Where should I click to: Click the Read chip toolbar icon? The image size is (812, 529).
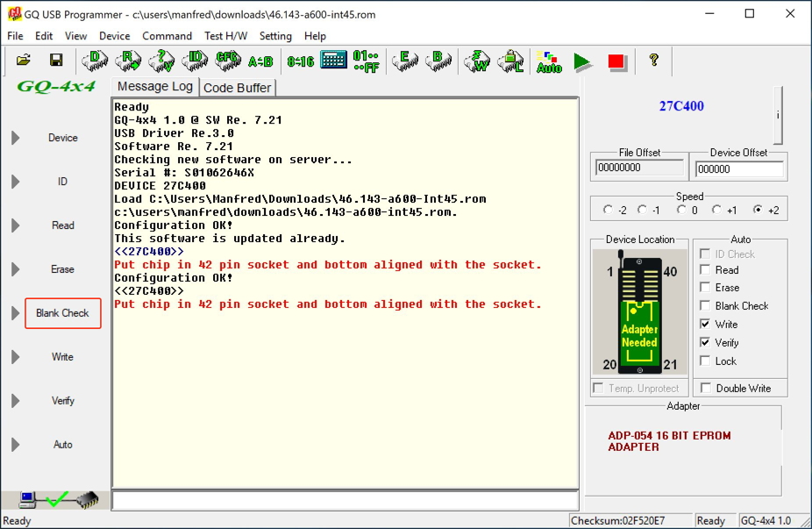tap(129, 61)
